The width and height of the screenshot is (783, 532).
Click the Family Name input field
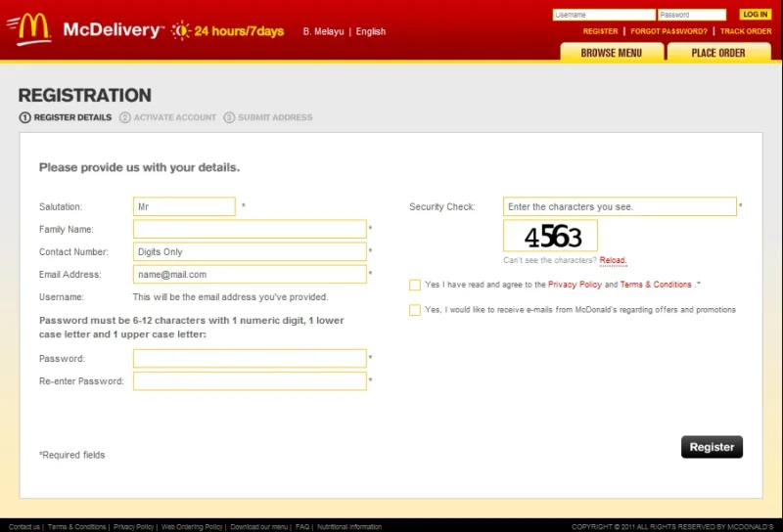(250, 229)
